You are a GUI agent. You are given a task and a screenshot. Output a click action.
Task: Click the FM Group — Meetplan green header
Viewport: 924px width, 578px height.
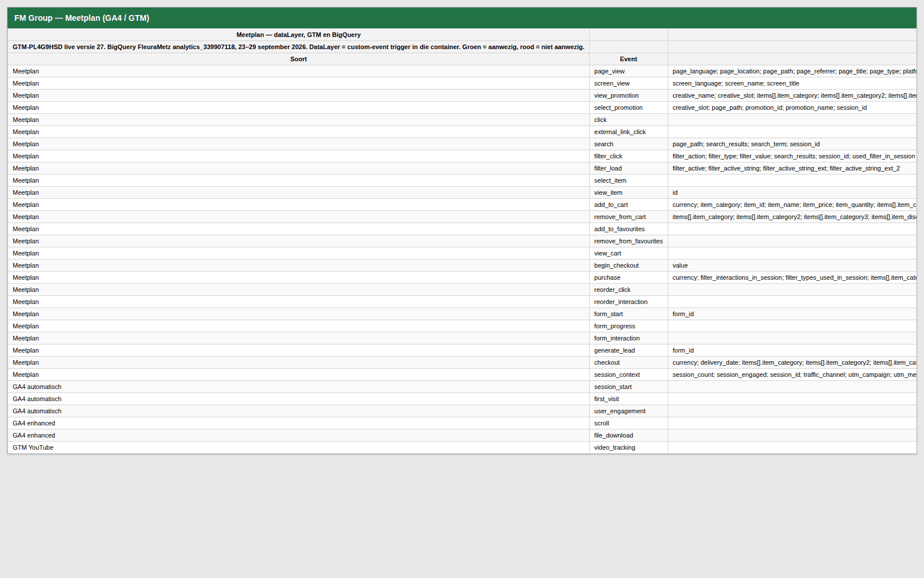[462, 18]
